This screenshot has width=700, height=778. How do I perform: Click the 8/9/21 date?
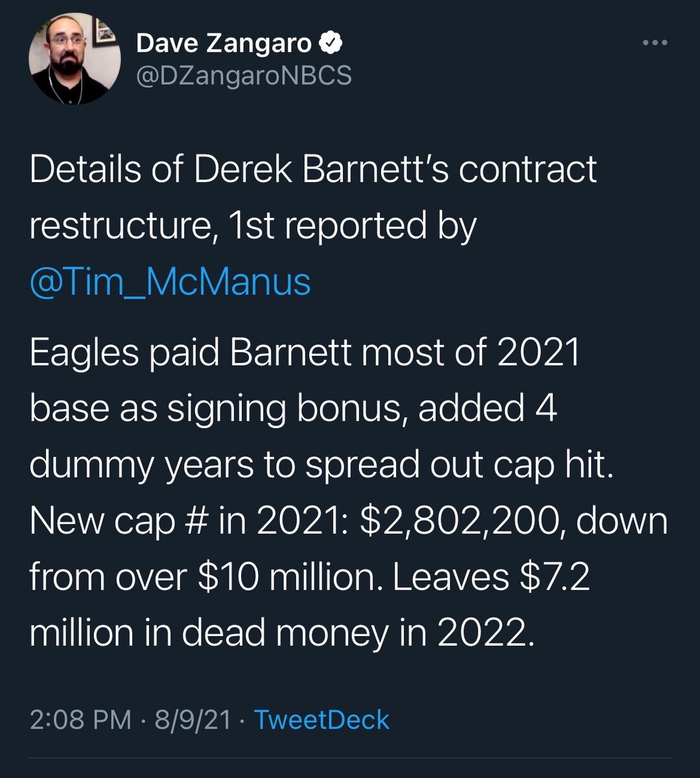tap(192, 720)
